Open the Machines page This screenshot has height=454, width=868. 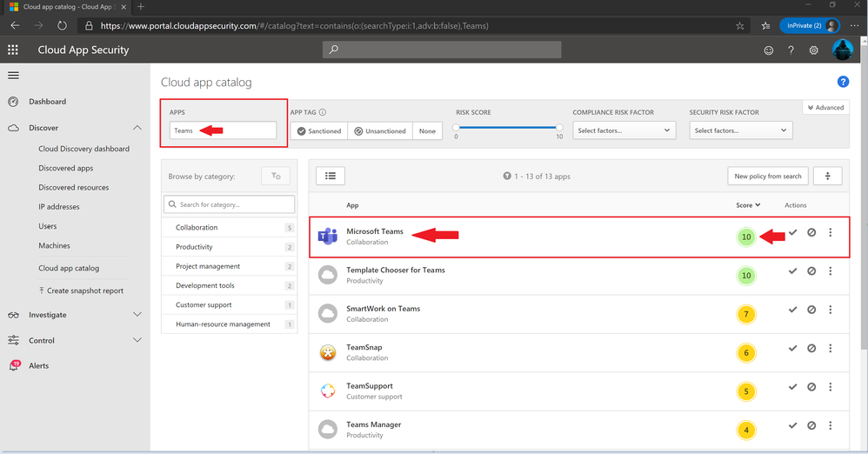(x=54, y=245)
